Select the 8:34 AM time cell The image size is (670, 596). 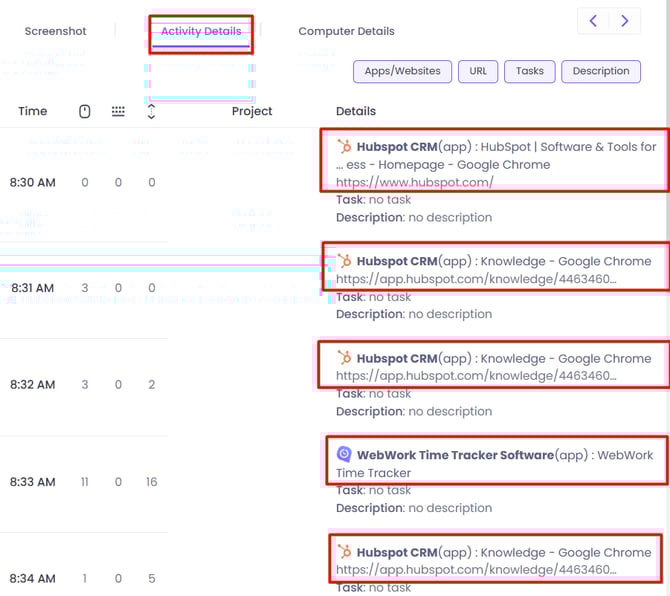click(x=32, y=578)
